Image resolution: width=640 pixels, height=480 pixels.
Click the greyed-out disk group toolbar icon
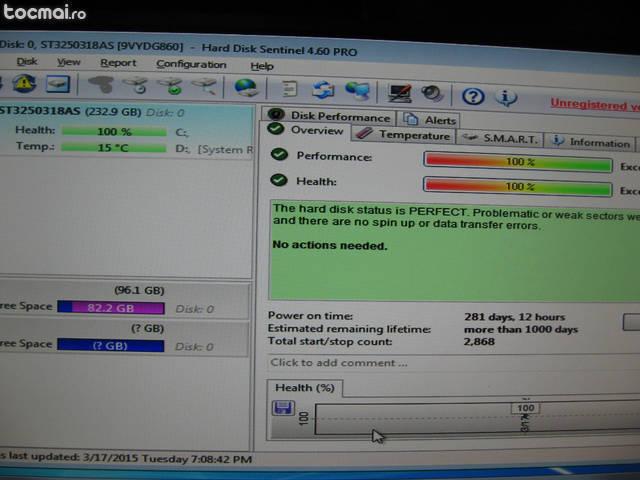click(101, 84)
